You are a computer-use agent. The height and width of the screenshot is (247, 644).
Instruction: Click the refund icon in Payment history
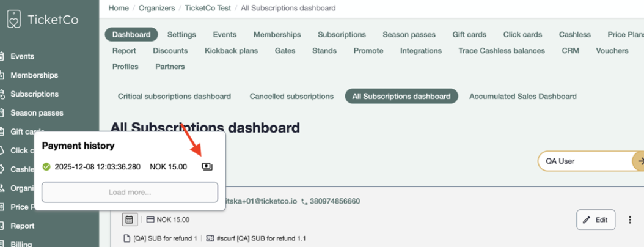207,167
